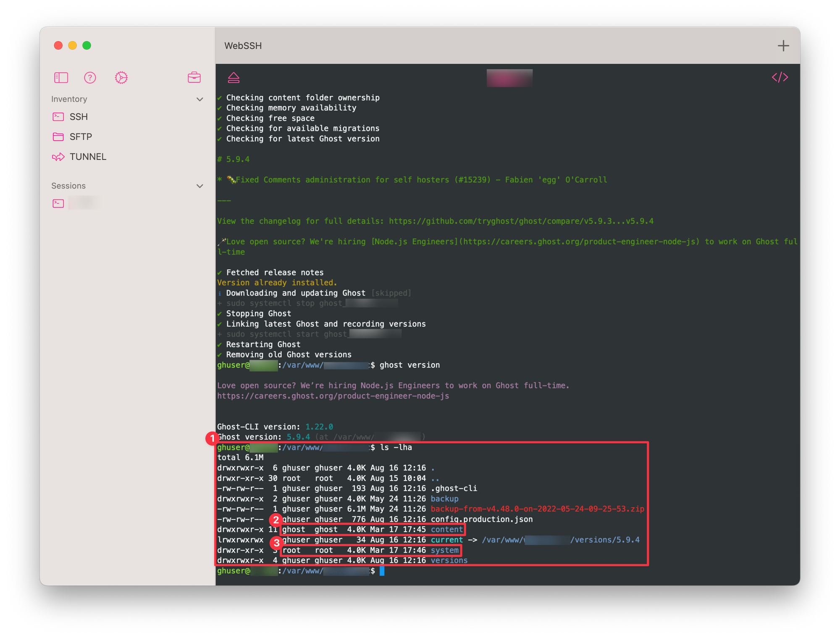
Task: Click the eject disconnect icon
Action: pyautogui.click(x=234, y=78)
